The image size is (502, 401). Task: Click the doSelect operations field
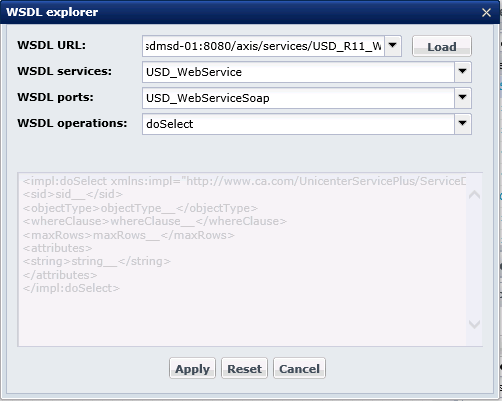(298, 124)
